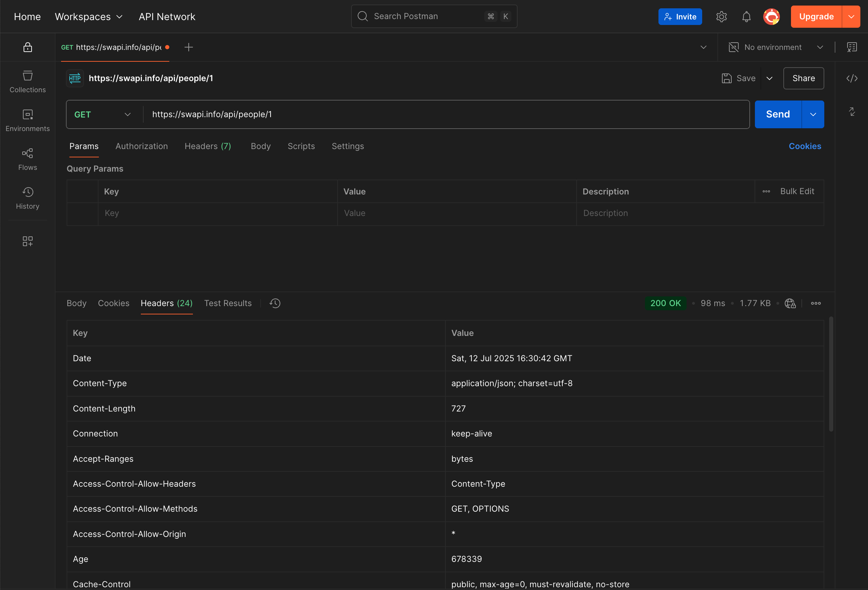Screen dimensions: 868x590
Task: Click the lock icon above the sidebar
Action: click(x=28, y=47)
